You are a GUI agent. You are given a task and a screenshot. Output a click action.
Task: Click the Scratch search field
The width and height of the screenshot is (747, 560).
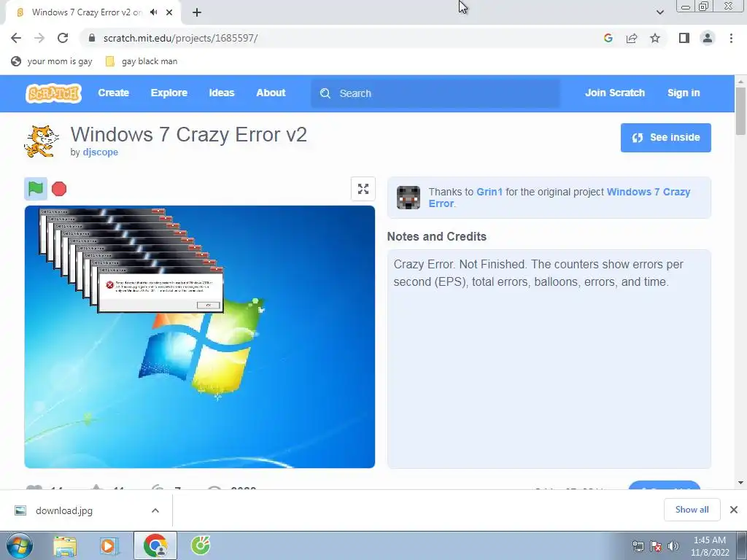pyautogui.click(x=436, y=93)
